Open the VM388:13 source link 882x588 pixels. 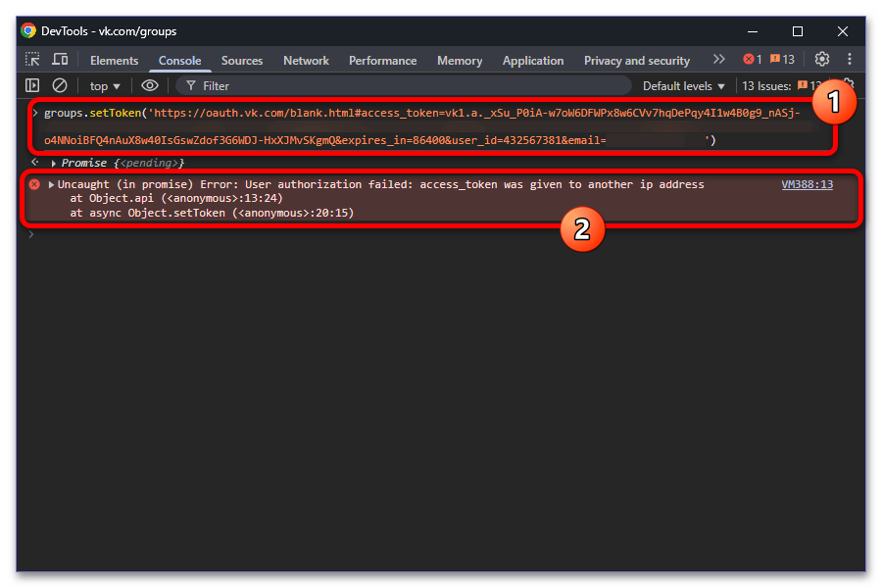pyautogui.click(x=807, y=184)
